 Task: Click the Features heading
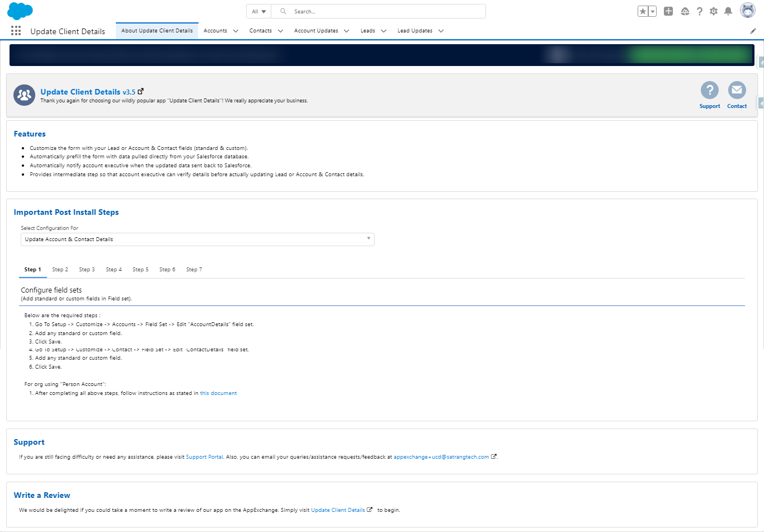(x=30, y=134)
